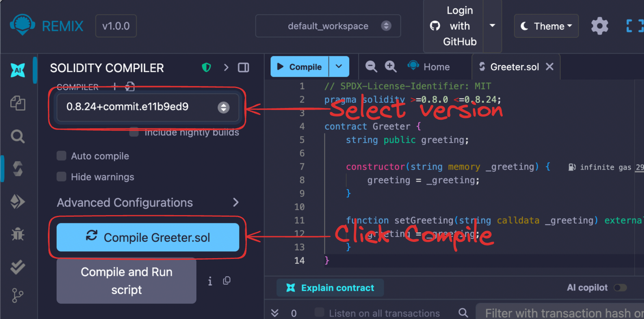Open the Debugger bug icon
The image size is (644, 319).
[x=17, y=234]
